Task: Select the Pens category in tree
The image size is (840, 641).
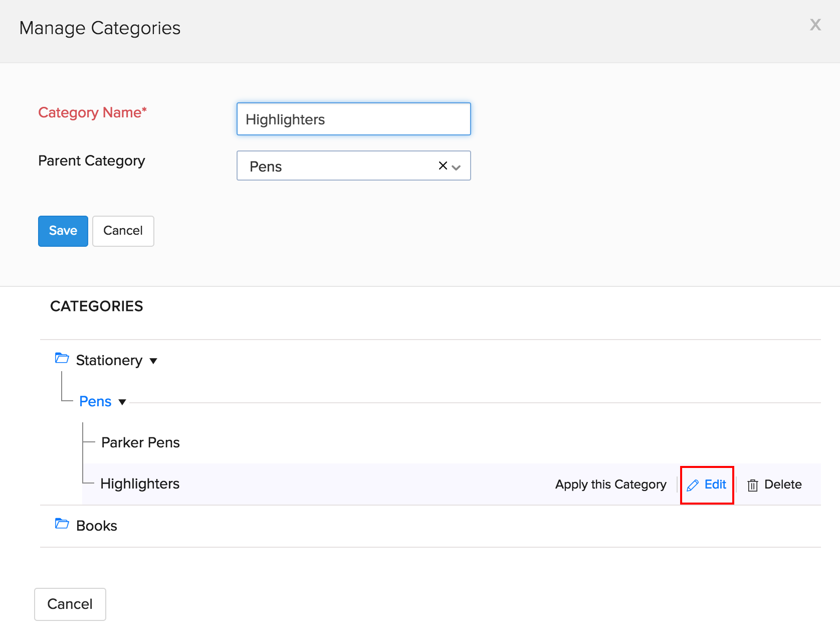Action: [x=95, y=401]
